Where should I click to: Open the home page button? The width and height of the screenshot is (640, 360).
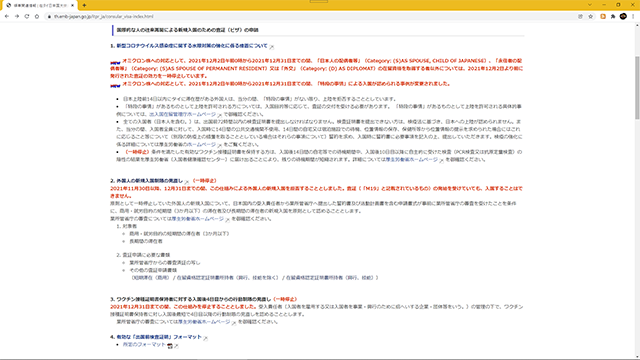click(37, 16)
